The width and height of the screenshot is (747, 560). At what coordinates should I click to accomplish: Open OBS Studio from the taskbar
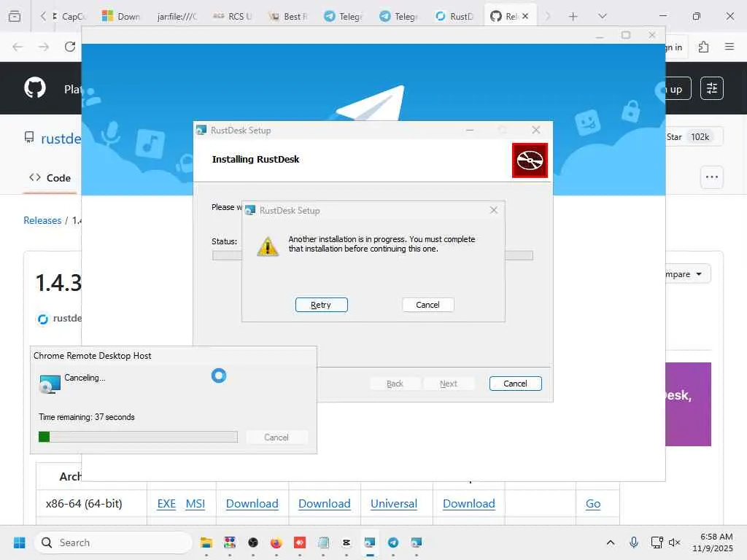(x=253, y=542)
